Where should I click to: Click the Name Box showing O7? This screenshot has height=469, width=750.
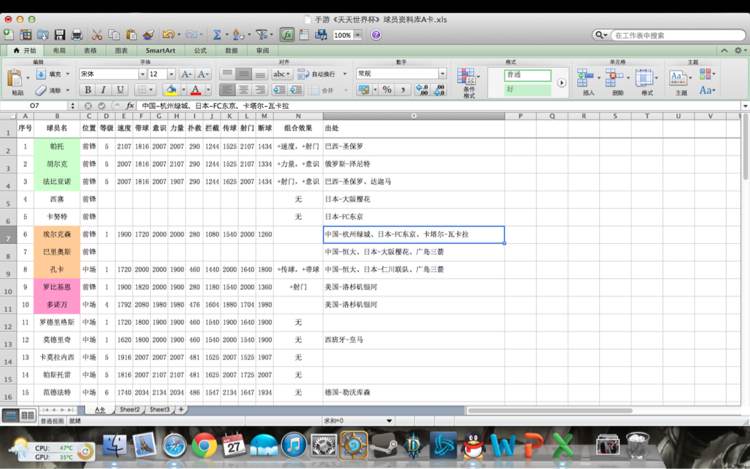[x=34, y=106]
